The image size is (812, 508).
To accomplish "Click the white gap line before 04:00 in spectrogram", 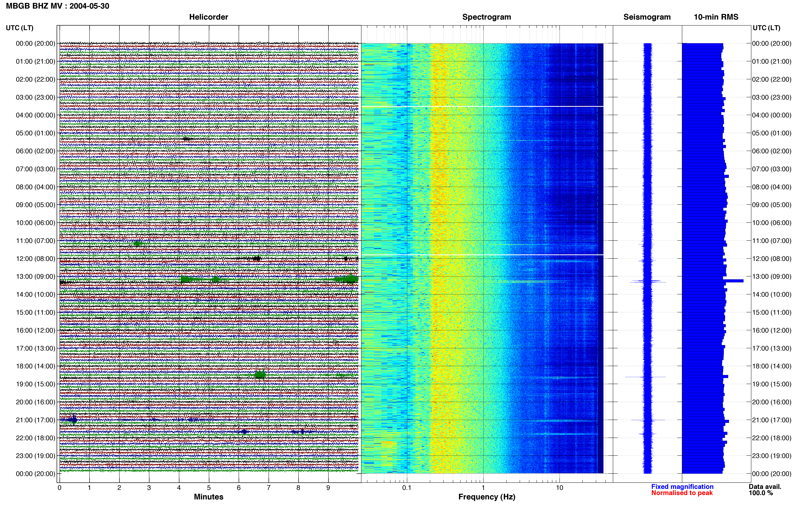I will tap(482, 106).
